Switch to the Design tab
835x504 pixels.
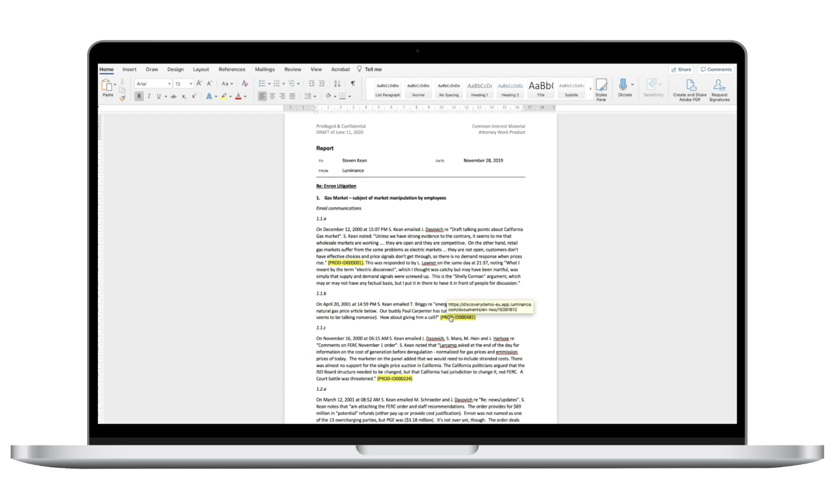[176, 70]
